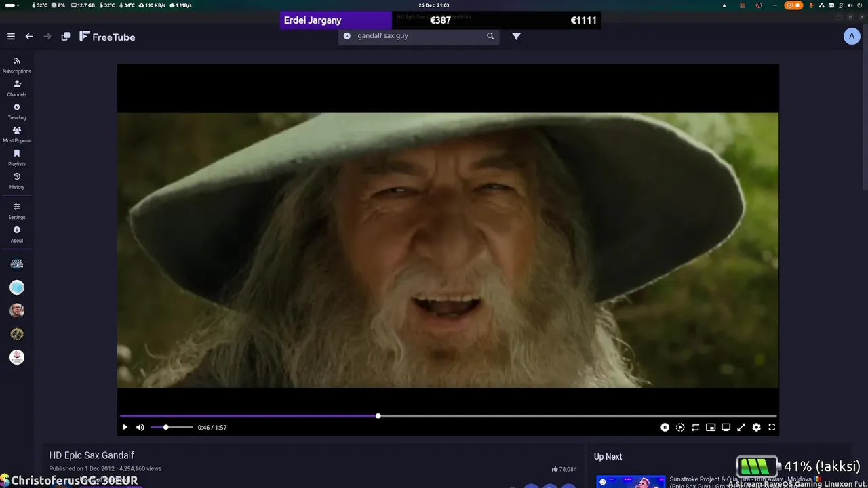The width and height of the screenshot is (868, 488).
Task: Click the 26 Dec 21:03 system clock
Action: (x=434, y=5)
